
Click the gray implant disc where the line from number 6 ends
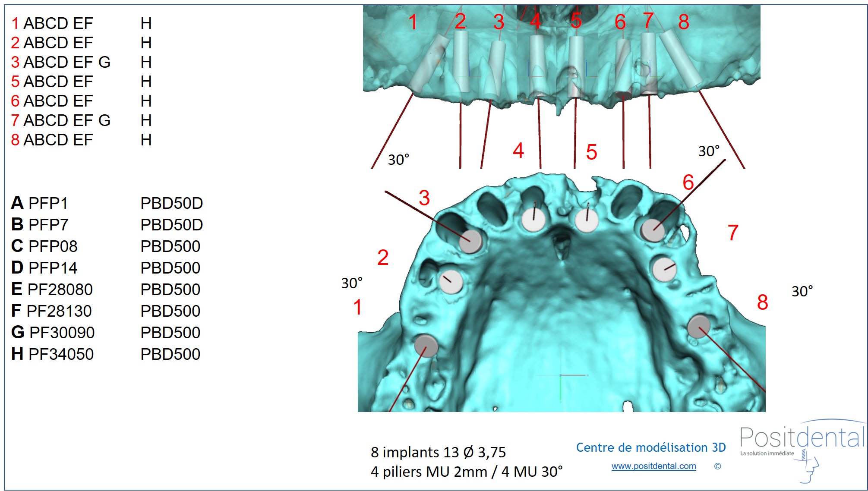coord(652,230)
